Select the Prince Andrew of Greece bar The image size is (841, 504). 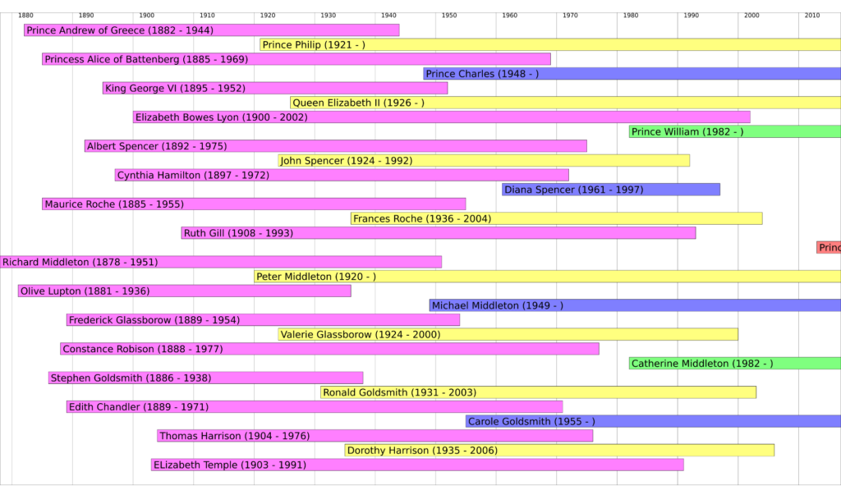[x=212, y=30]
